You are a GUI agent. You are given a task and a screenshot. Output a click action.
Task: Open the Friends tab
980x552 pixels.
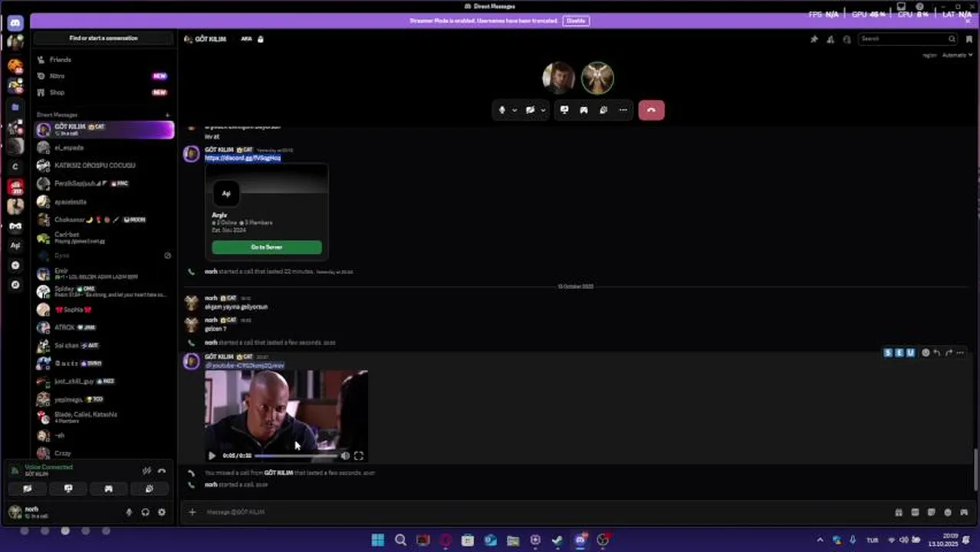(x=104, y=60)
